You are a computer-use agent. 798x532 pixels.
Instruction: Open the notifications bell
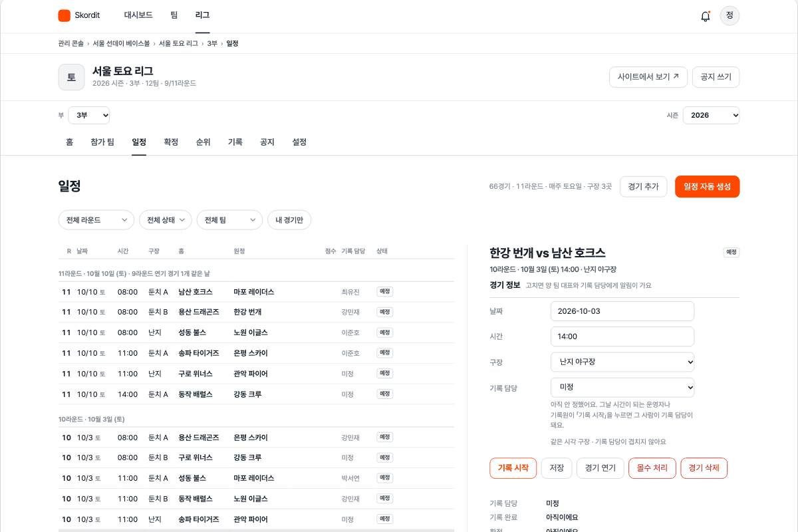click(x=706, y=16)
